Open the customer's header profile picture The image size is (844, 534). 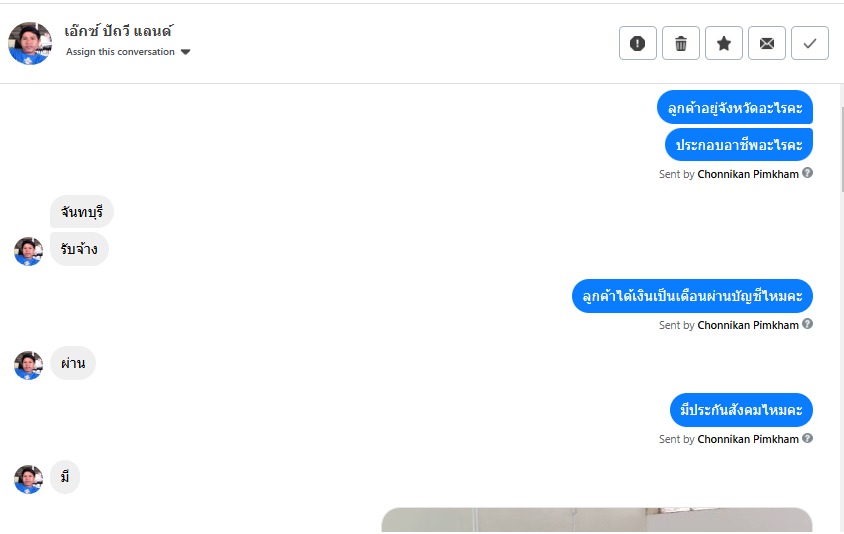tap(30, 43)
